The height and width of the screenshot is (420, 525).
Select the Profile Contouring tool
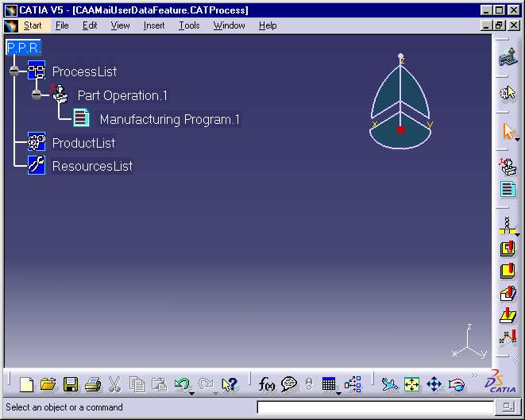coord(508,294)
